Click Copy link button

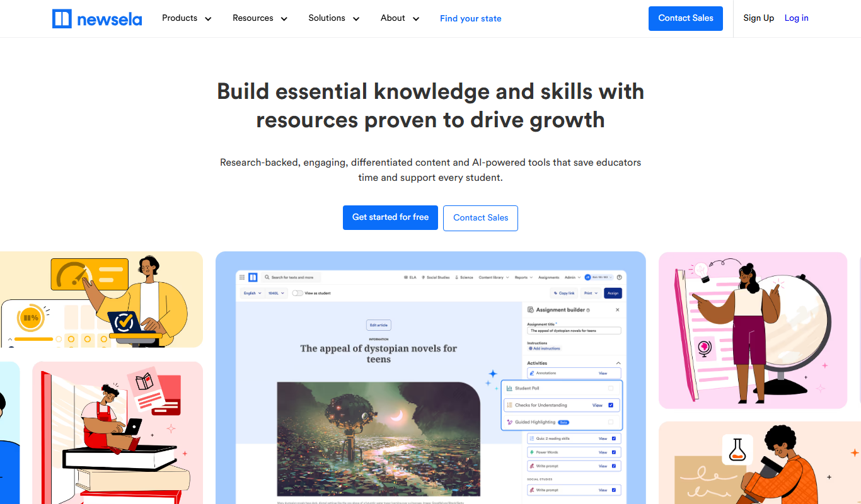click(x=563, y=293)
